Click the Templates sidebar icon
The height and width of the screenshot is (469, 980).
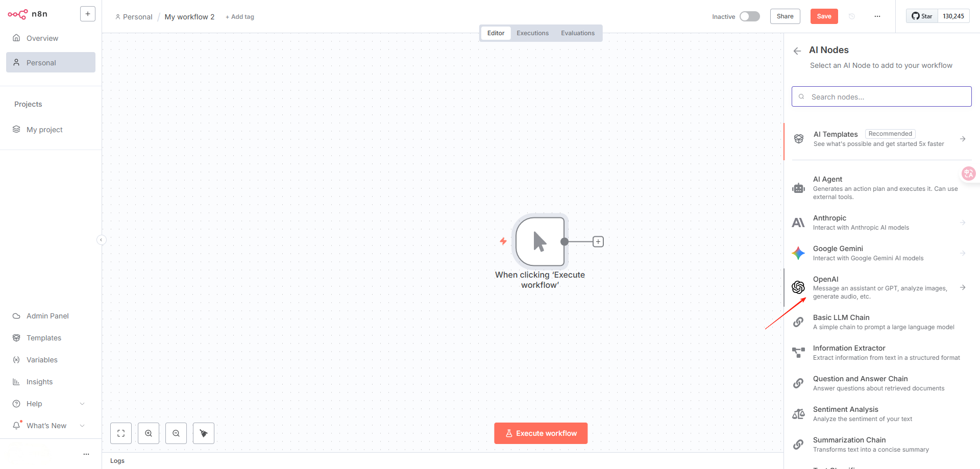point(16,338)
